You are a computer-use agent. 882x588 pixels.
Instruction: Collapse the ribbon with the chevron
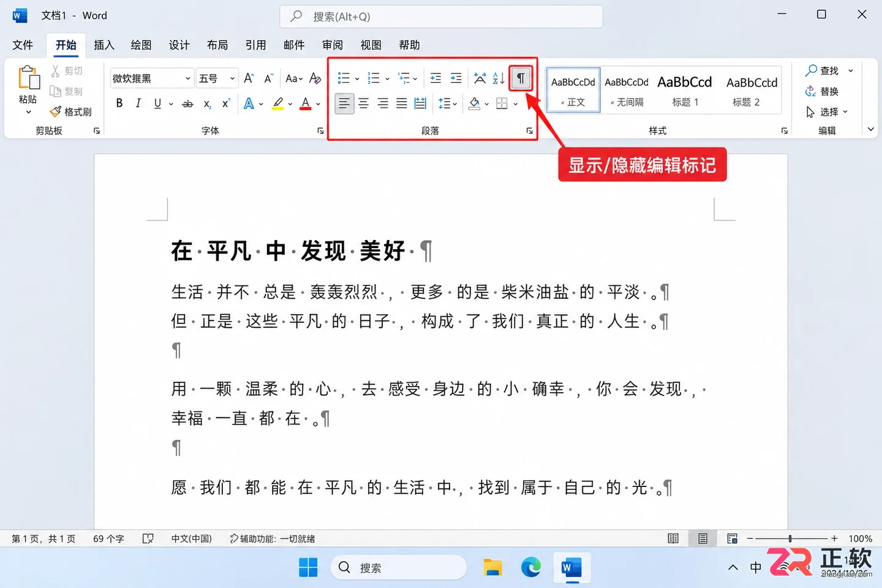tap(870, 129)
